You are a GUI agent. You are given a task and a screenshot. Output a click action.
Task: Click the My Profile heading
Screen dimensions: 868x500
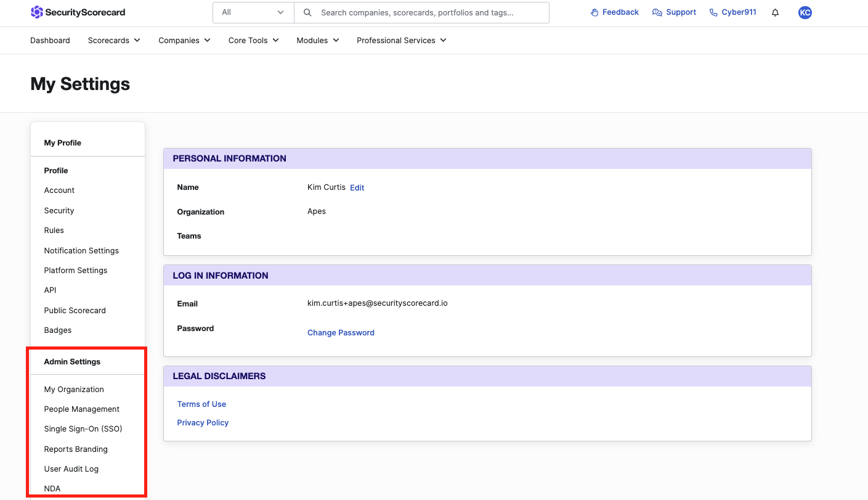[x=63, y=142]
